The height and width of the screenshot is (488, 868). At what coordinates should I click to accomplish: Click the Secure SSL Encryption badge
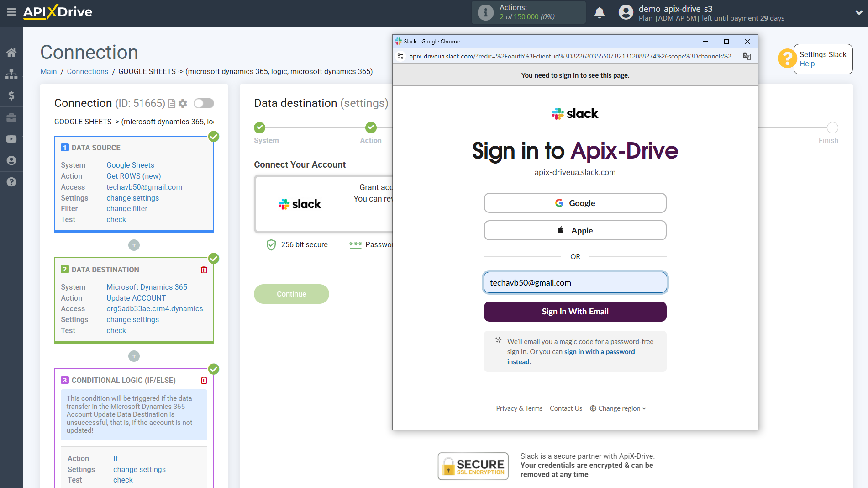pos(473,466)
